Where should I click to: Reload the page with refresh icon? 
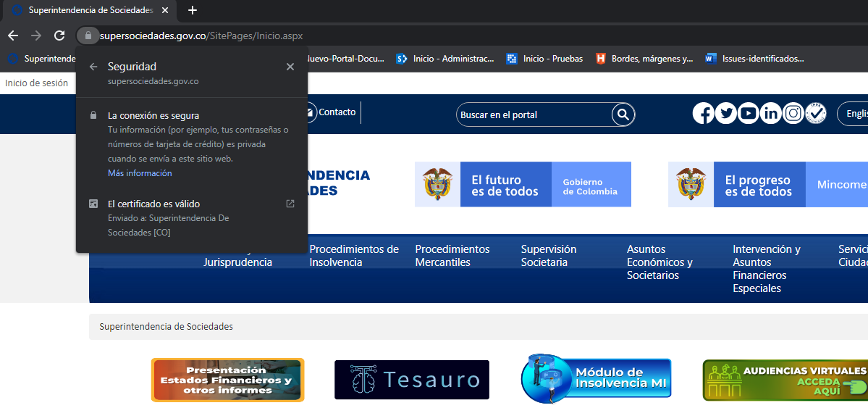coord(59,36)
